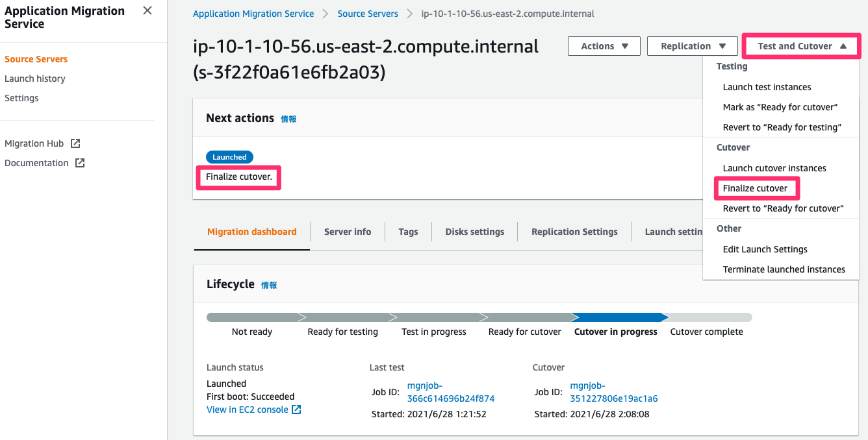Click the Documentation external-link icon
868x440 pixels.
(80, 163)
